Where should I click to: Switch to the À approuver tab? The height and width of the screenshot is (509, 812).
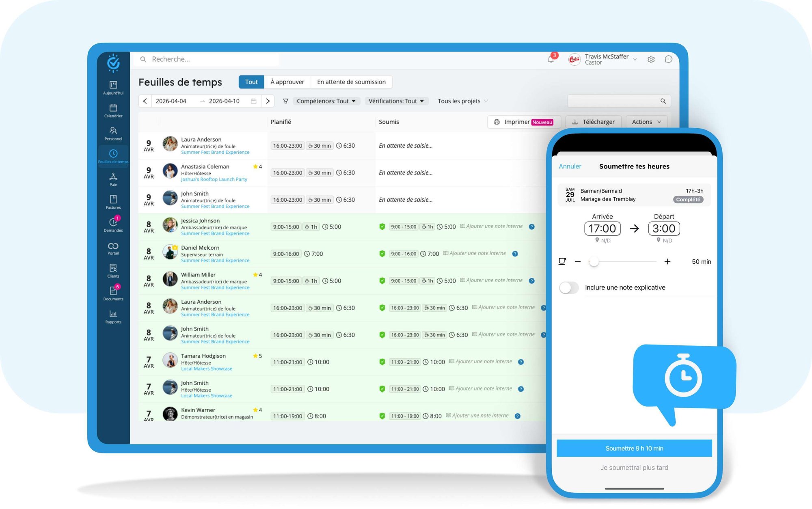click(x=287, y=82)
